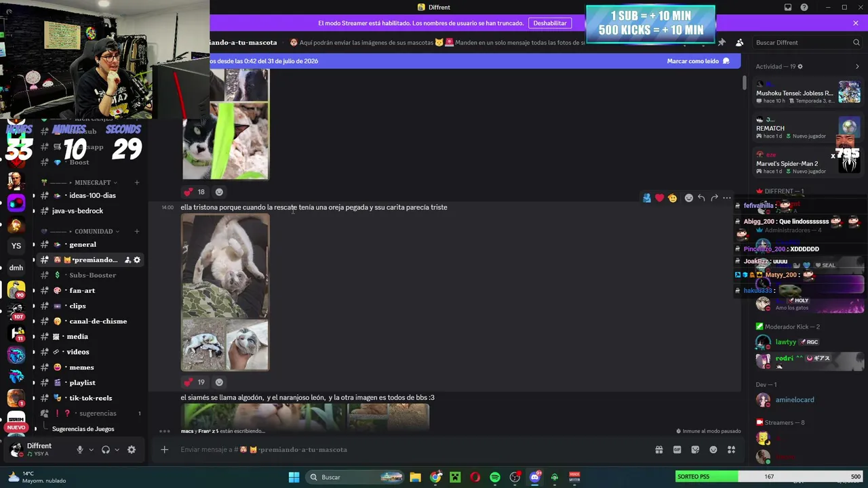The image size is (868, 488).
Task: Open the GIF picker
Action: click(x=677, y=449)
